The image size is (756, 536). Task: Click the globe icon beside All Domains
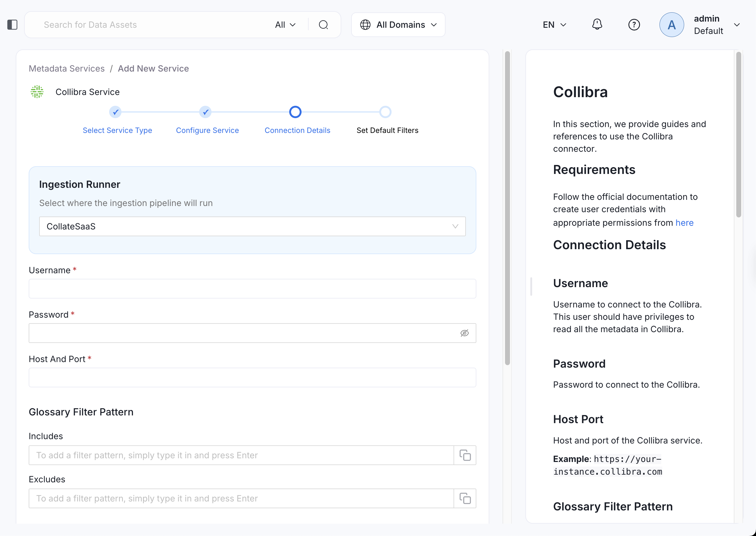pos(365,24)
